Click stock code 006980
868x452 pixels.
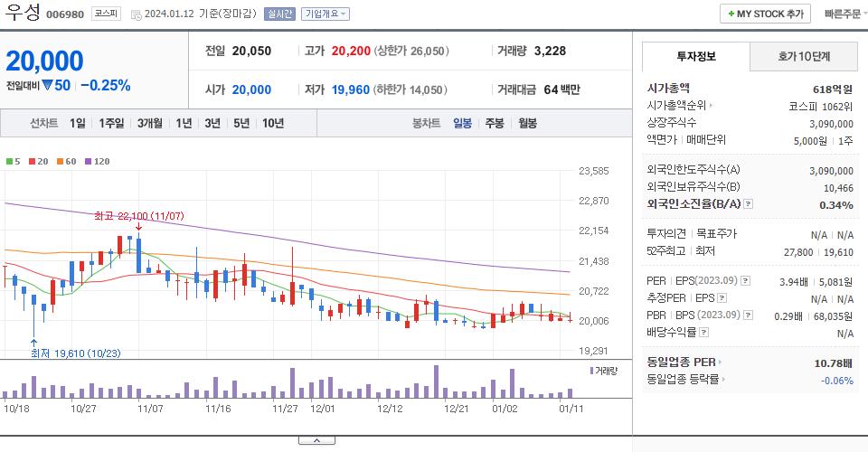(65, 14)
